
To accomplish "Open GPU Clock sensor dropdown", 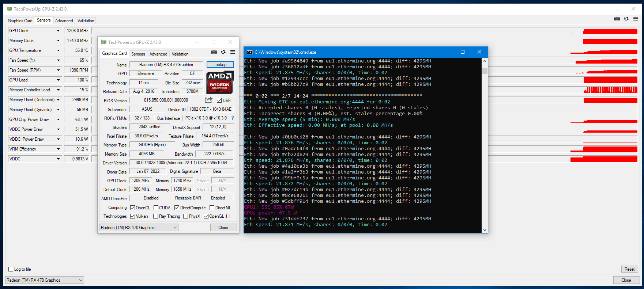I will pos(58,31).
